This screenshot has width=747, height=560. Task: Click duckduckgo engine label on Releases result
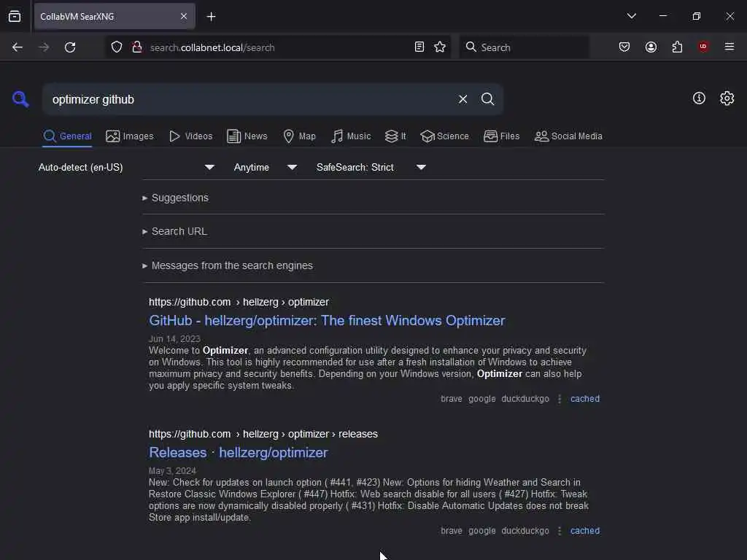[x=525, y=531]
